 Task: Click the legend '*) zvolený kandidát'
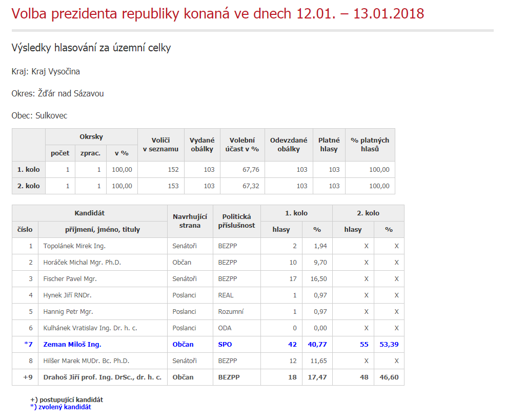60,407
